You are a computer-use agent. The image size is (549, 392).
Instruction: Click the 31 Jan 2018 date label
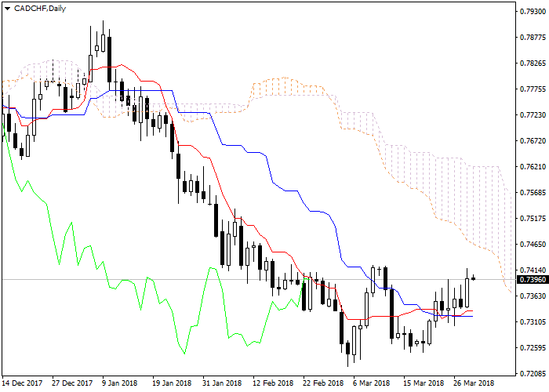pos(222,383)
